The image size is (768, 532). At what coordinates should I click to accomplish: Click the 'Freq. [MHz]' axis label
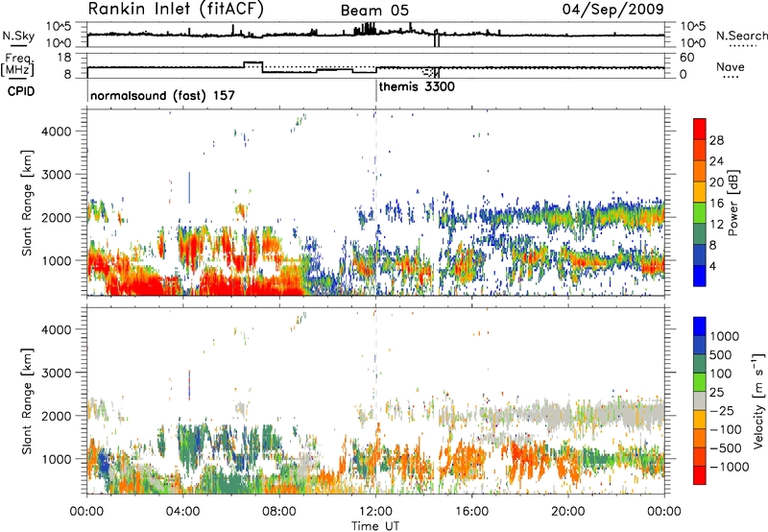(17, 64)
